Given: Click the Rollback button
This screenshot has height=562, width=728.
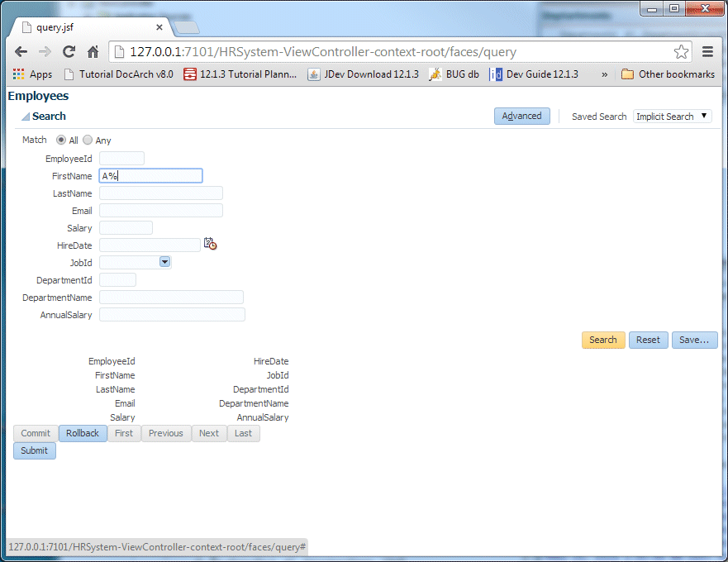Looking at the screenshot, I should pyautogui.click(x=83, y=433).
